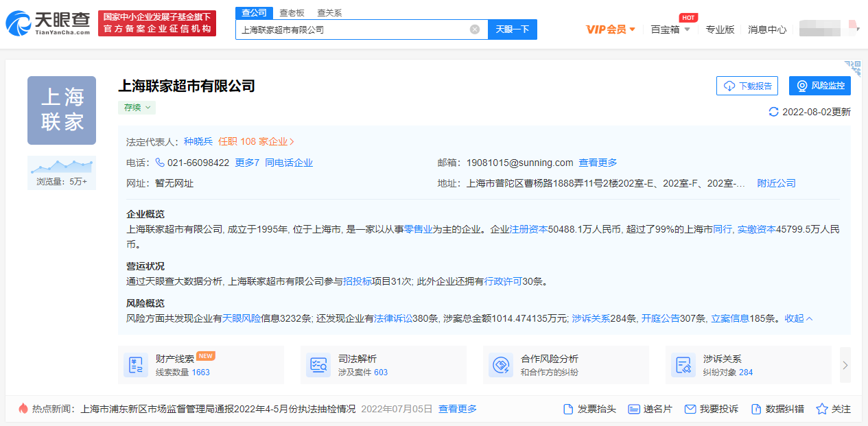The height and width of the screenshot is (426, 868).
Task: Click the 天眼一下 search button
Action: point(513,29)
